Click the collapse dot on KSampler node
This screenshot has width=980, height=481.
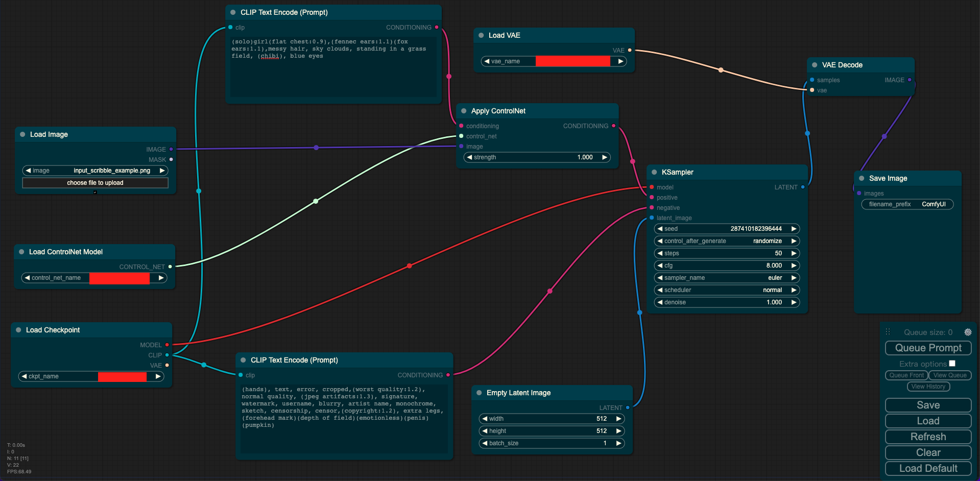click(654, 172)
